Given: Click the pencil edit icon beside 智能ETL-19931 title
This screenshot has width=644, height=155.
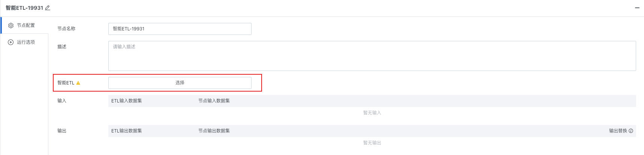Looking at the screenshot, I should click(48, 8).
